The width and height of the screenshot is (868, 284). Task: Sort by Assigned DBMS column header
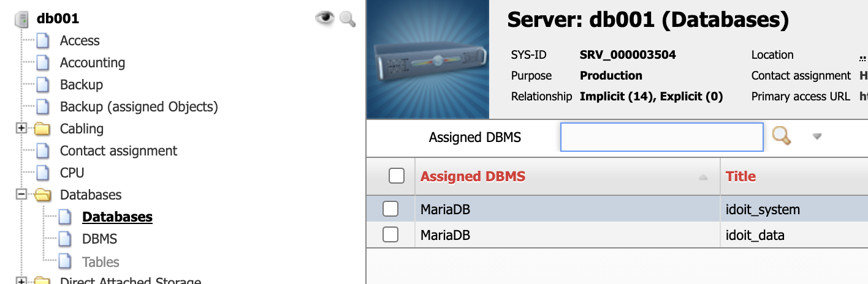(473, 176)
